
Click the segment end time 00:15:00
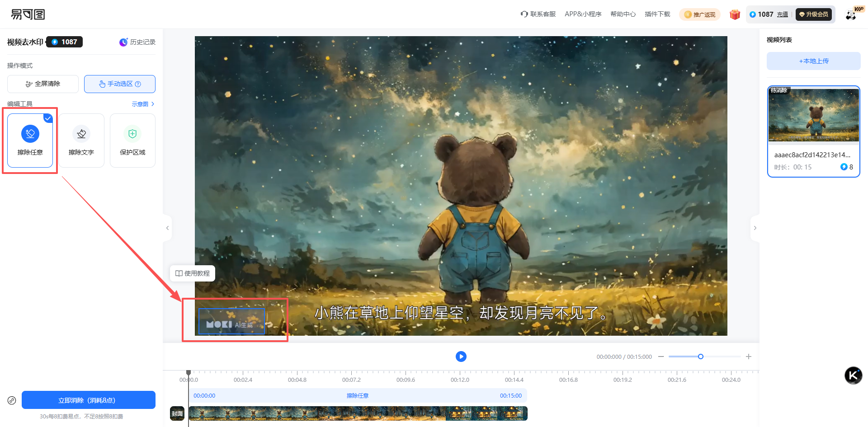click(x=511, y=396)
